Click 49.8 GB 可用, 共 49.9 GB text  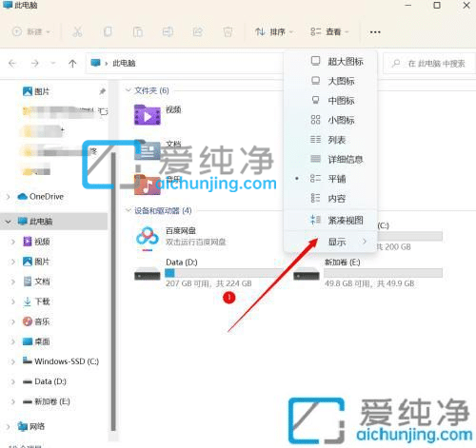pos(369,283)
